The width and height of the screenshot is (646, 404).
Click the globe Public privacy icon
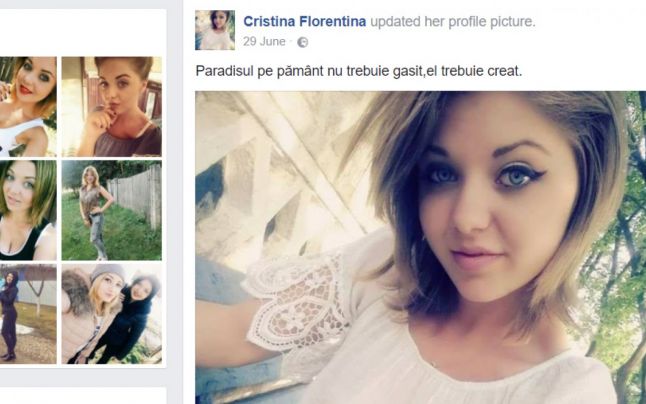coord(302,42)
